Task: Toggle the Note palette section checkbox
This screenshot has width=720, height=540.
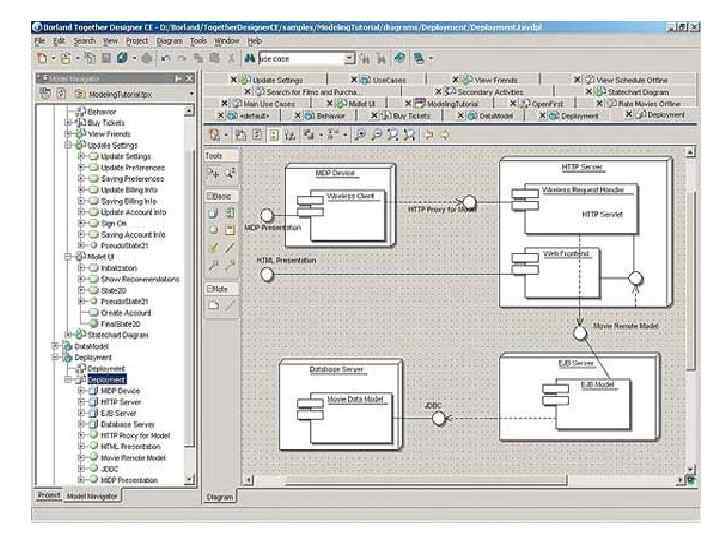Action: point(210,289)
